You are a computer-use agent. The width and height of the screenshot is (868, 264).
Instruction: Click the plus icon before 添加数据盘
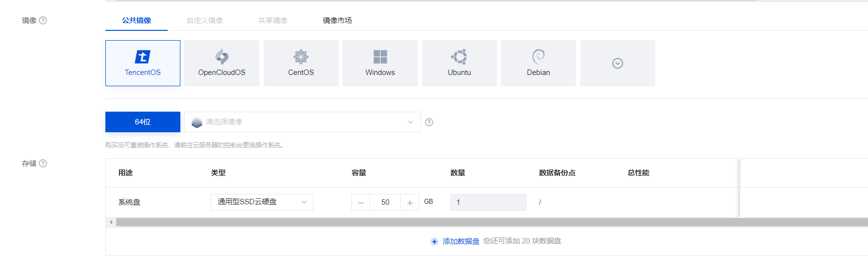click(x=434, y=241)
